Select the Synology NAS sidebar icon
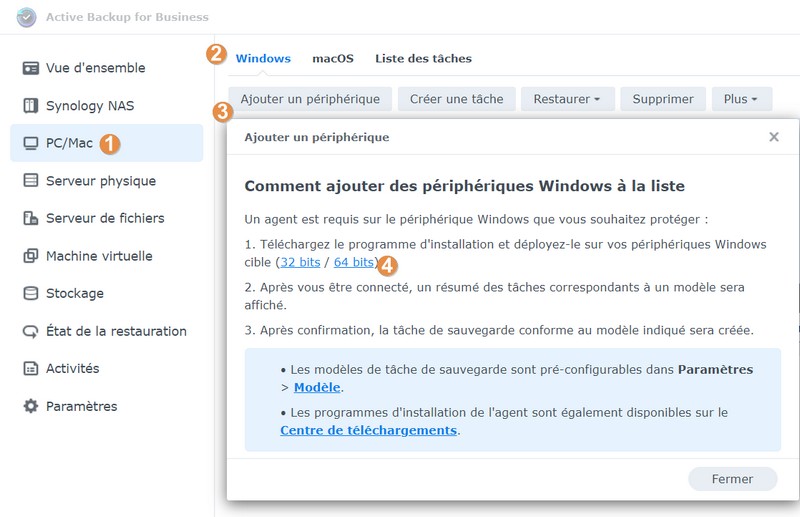 pyautogui.click(x=30, y=106)
